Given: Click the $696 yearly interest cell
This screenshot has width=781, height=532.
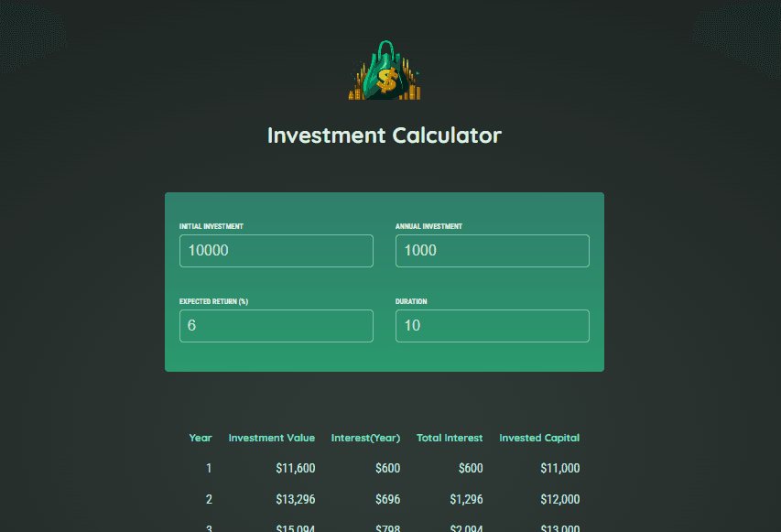Looking at the screenshot, I should click(387, 499).
